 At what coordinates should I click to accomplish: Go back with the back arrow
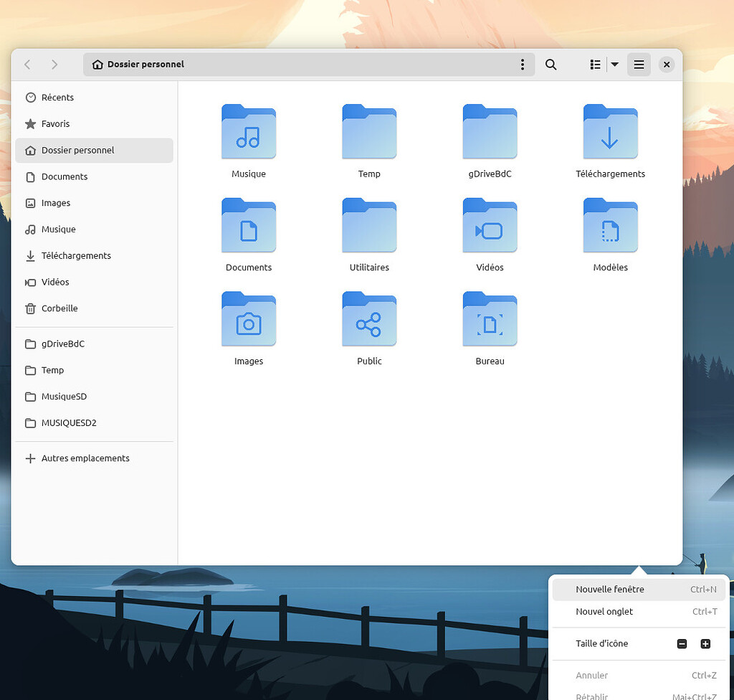pyautogui.click(x=28, y=65)
